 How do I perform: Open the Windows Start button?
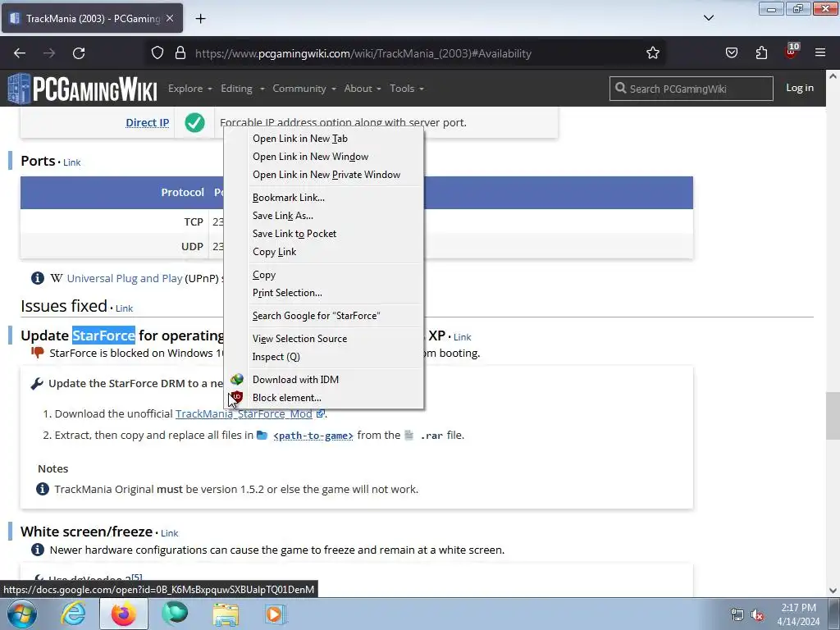click(x=22, y=614)
